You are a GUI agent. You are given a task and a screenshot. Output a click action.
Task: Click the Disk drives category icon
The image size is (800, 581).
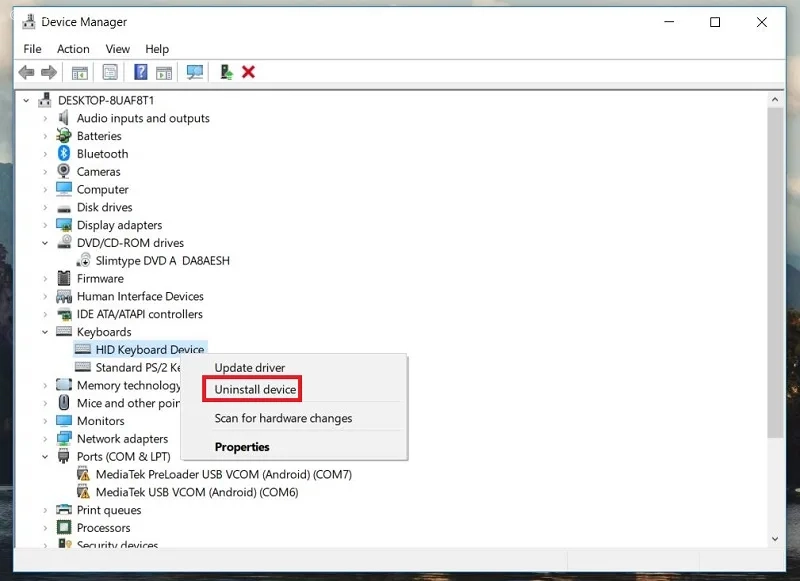click(x=64, y=208)
